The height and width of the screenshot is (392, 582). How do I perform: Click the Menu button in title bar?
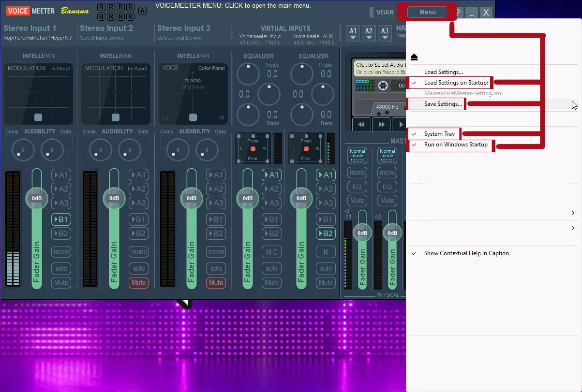click(427, 12)
